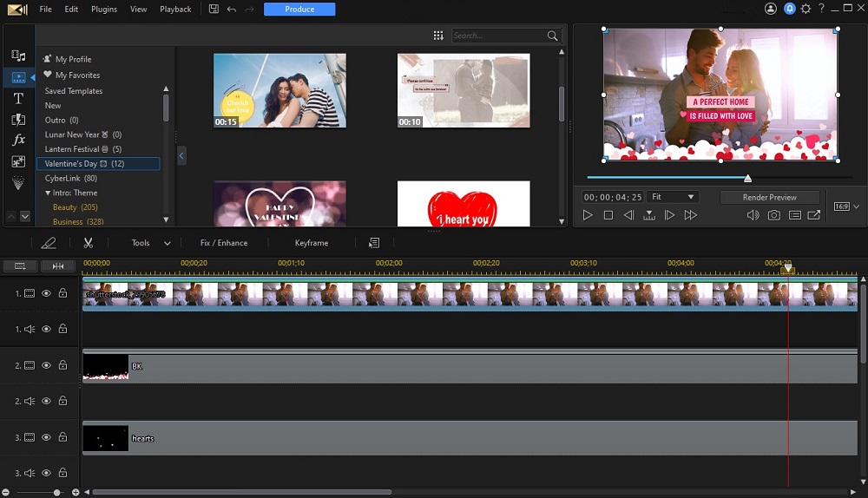Click the pencil edit tool icon
868x498 pixels.
tap(49, 243)
